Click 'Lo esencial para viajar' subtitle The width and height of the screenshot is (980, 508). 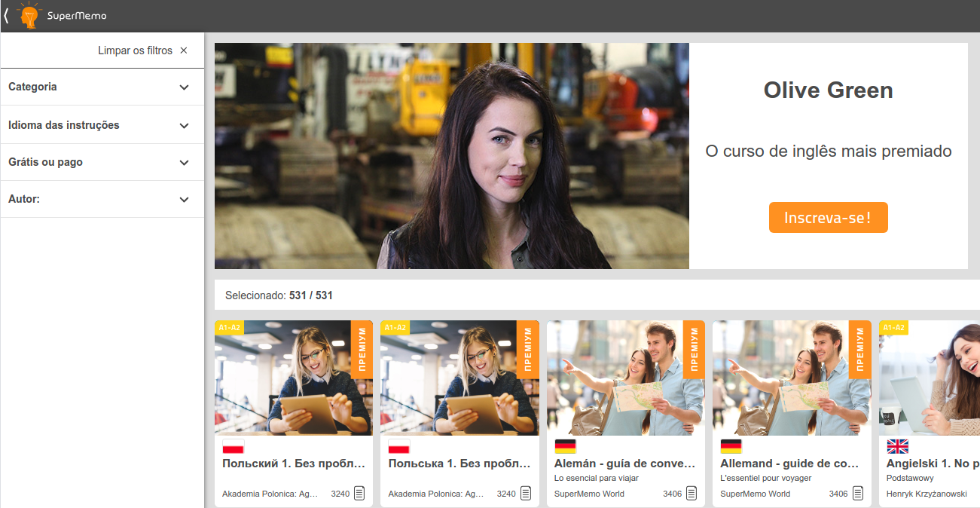pyautogui.click(x=597, y=478)
